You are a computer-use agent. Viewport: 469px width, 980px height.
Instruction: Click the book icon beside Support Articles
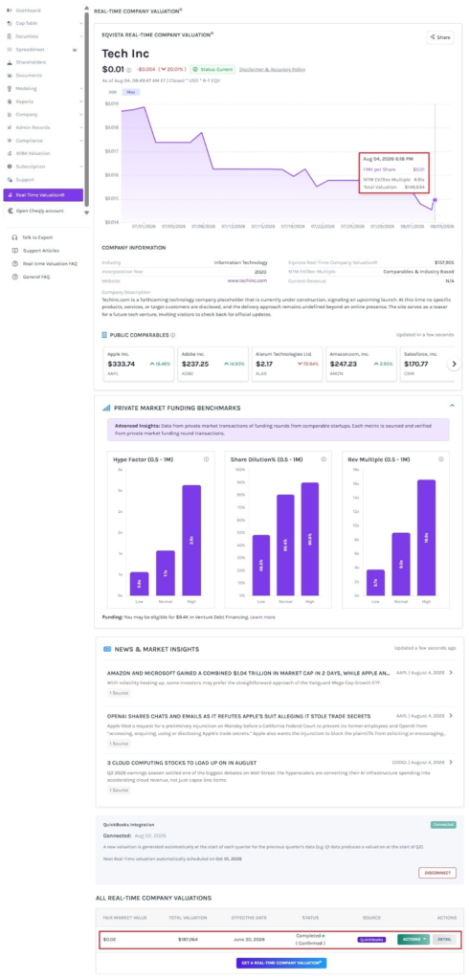click(x=15, y=251)
